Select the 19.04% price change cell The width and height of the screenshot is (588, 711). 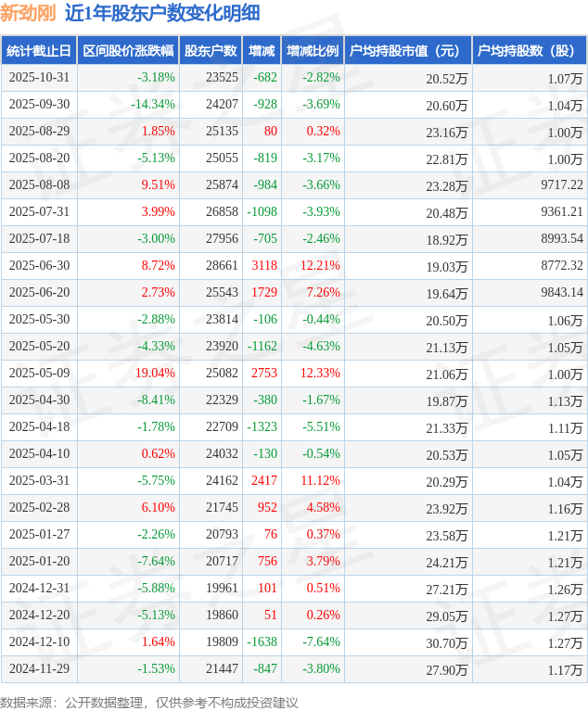(x=154, y=374)
